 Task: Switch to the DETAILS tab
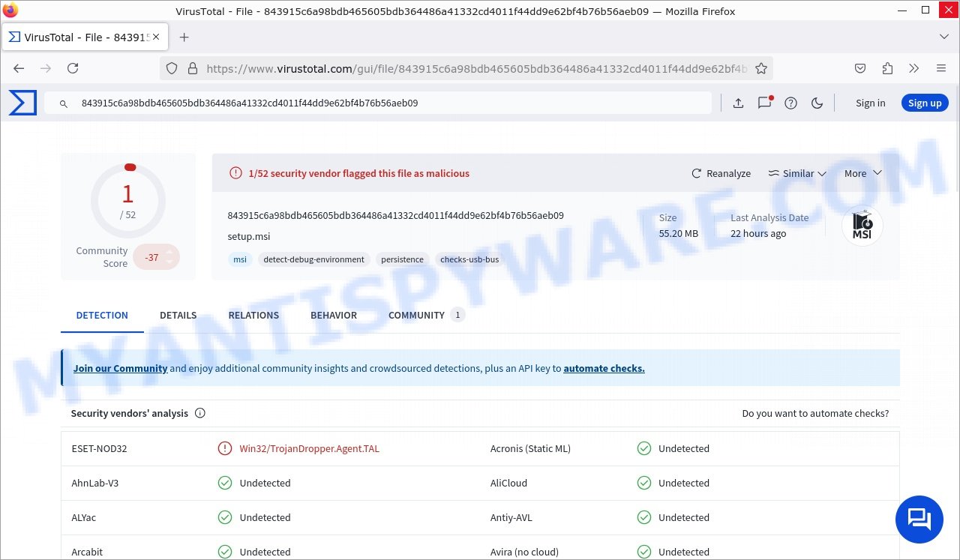click(178, 315)
